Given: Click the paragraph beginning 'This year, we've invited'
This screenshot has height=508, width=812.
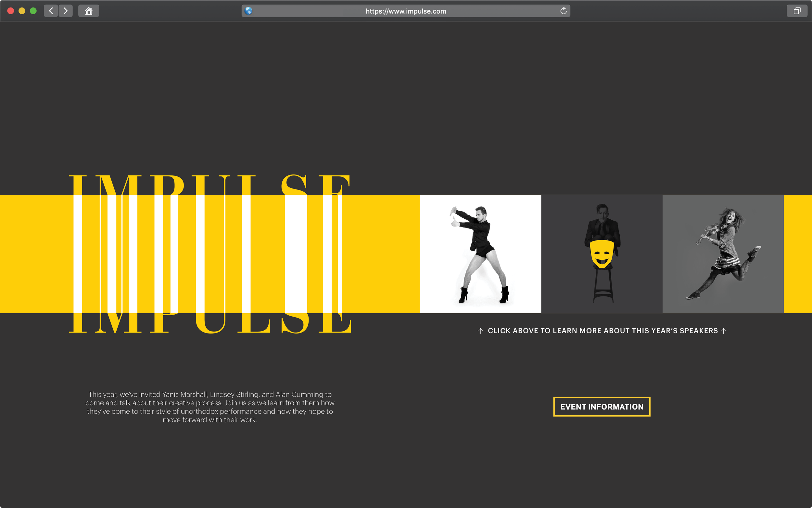Looking at the screenshot, I should point(210,407).
